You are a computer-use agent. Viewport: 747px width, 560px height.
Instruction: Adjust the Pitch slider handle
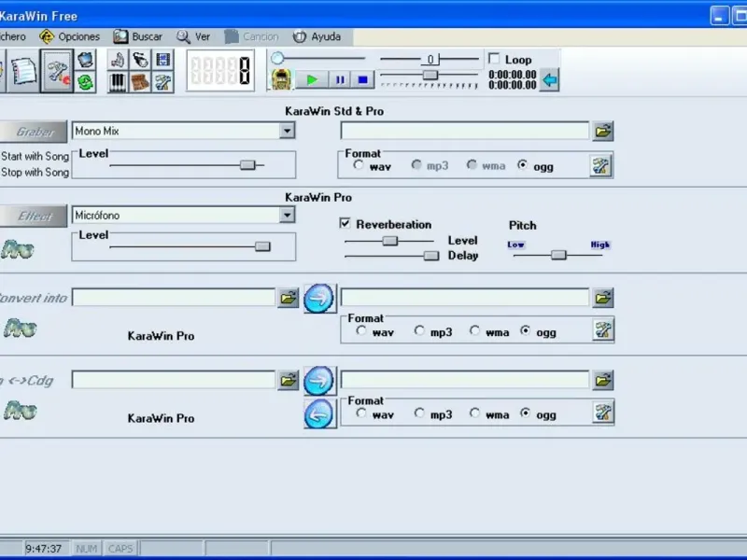coord(558,255)
